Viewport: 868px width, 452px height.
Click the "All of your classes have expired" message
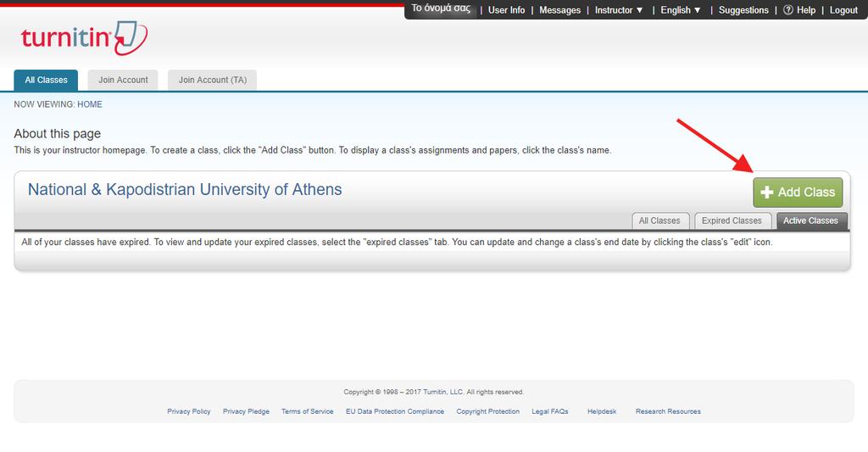click(397, 242)
